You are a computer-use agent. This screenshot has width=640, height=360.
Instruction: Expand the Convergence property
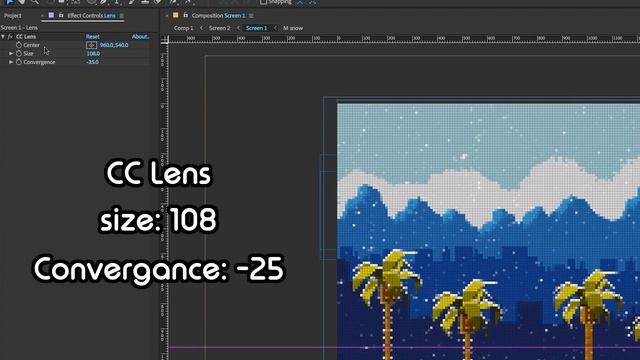coord(11,62)
